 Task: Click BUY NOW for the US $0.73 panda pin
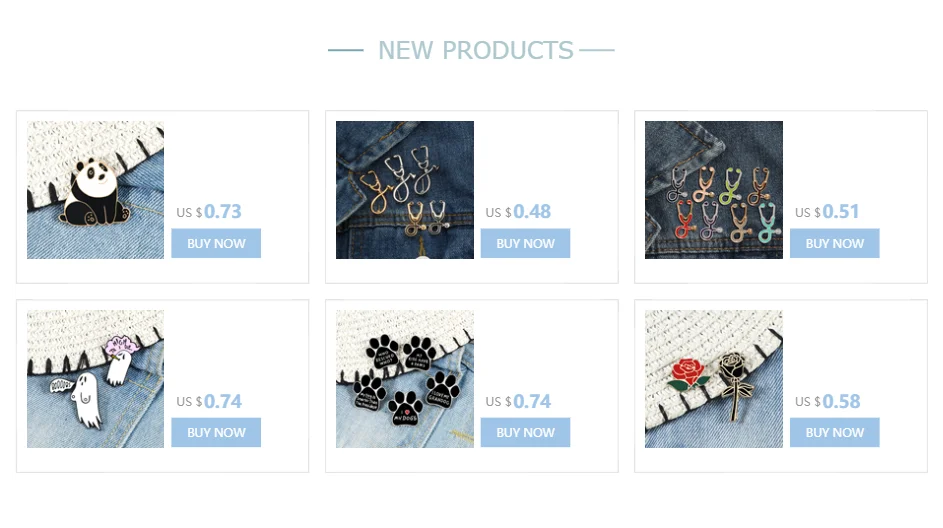pos(216,244)
